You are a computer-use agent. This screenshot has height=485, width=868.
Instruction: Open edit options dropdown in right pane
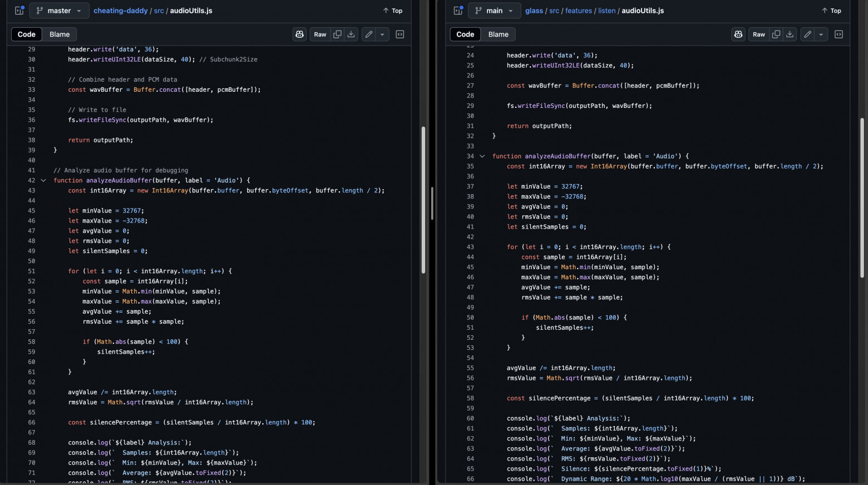click(x=821, y=34)
